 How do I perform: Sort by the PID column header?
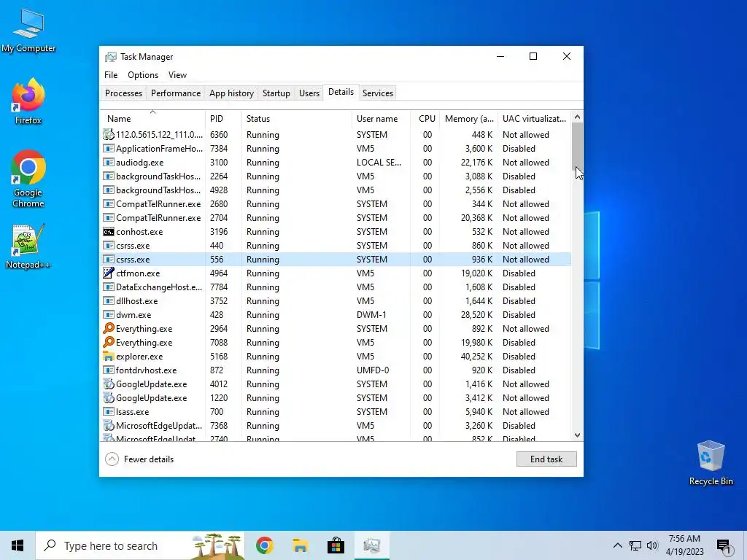[223, 119]
